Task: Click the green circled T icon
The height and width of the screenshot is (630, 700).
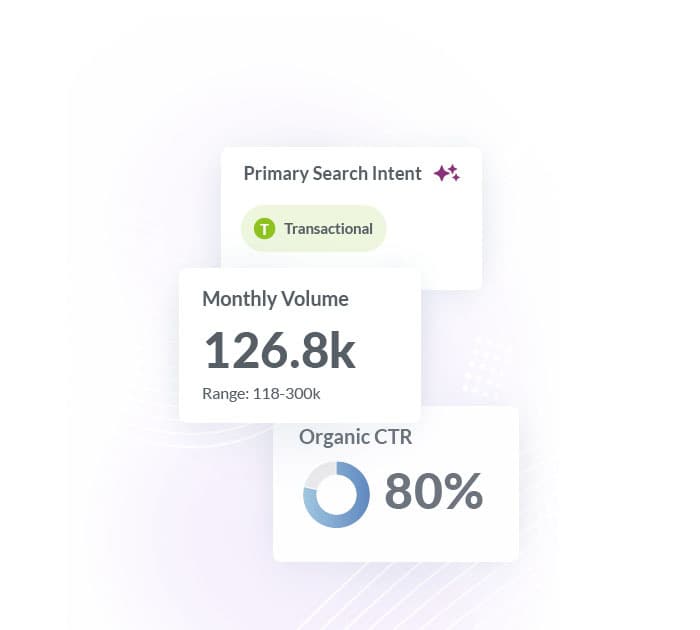Action: [x=264, y=229]
